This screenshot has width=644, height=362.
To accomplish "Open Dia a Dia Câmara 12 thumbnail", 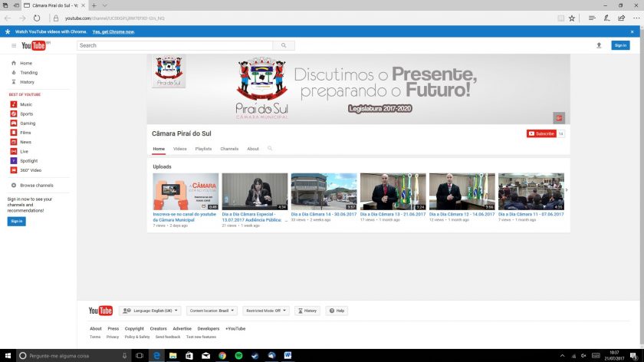I will click(462, 192).
